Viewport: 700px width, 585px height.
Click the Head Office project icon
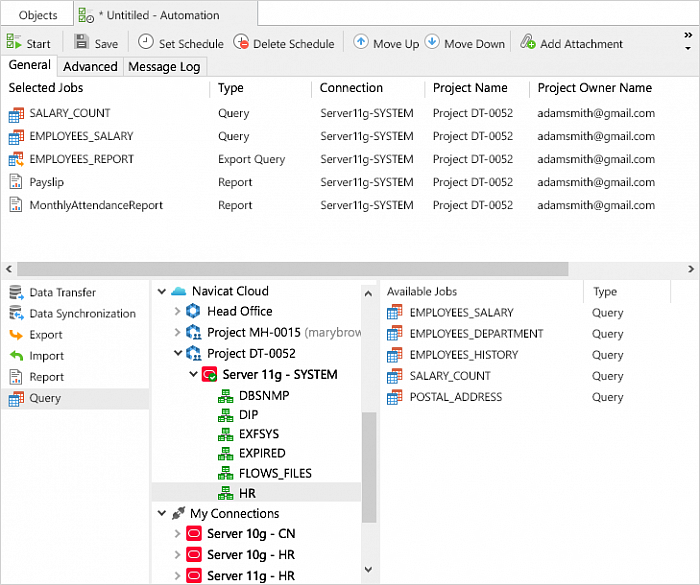[x=193, y=311]
